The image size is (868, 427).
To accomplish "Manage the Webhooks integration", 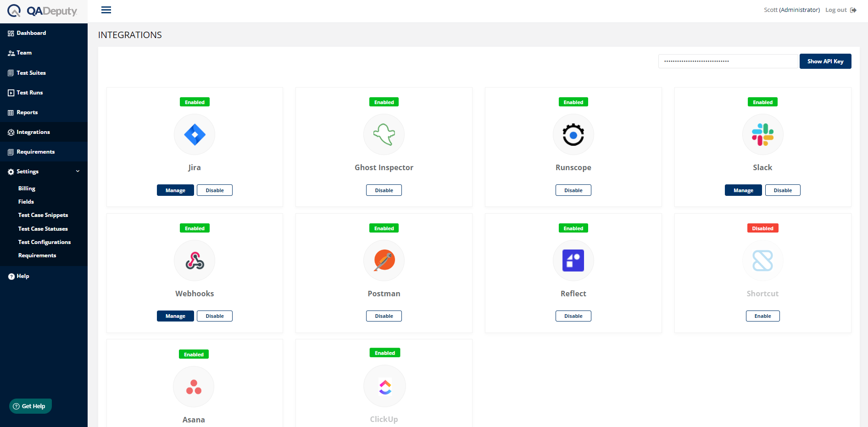I will [x=175, y=316].
